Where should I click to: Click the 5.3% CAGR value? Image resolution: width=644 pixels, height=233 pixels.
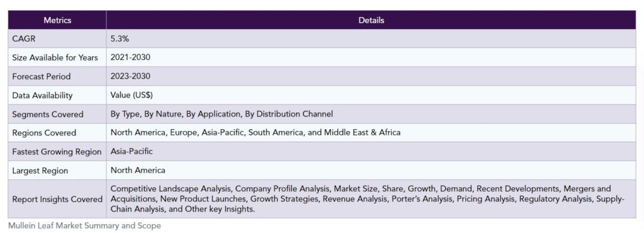(x=120, y=38)
